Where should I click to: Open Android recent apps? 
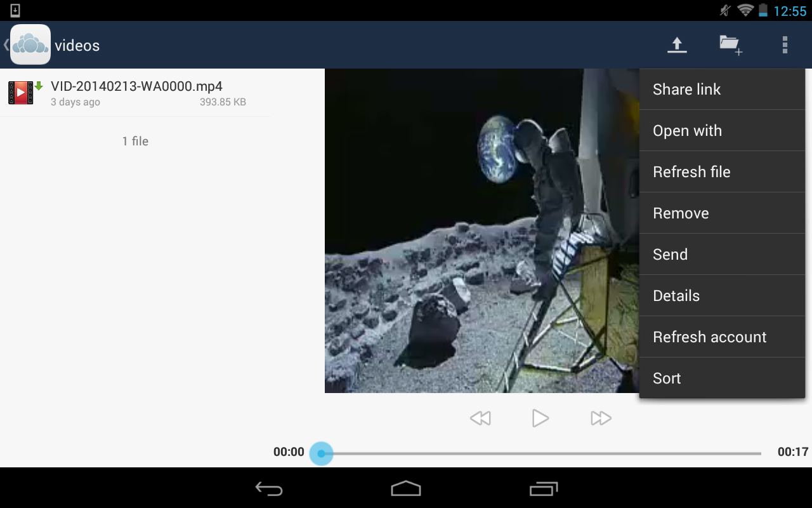point(544,488)
